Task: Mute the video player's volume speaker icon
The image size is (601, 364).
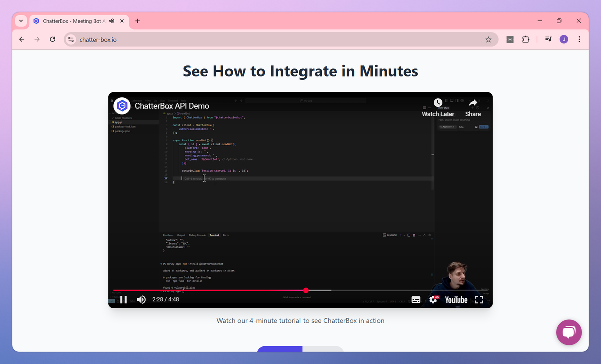Action: [141, 300]
